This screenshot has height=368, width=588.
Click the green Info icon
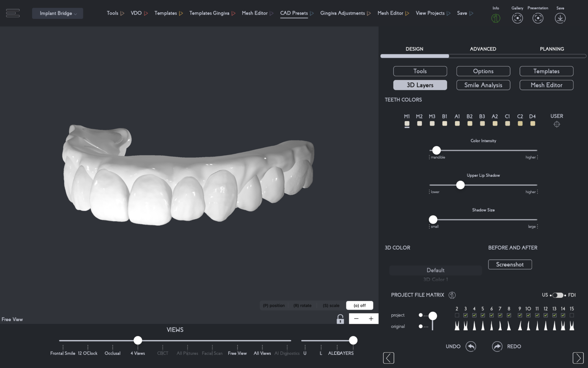[495, 18]
